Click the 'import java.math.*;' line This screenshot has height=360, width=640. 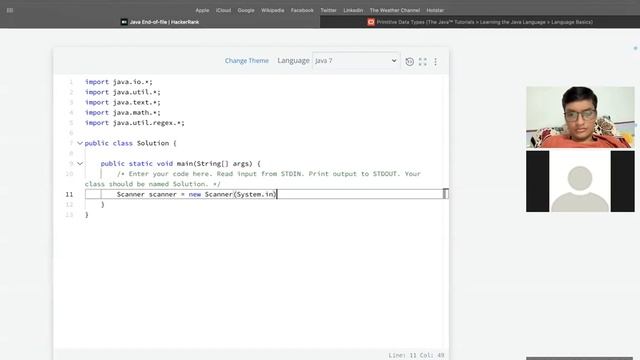click(122, 113)
